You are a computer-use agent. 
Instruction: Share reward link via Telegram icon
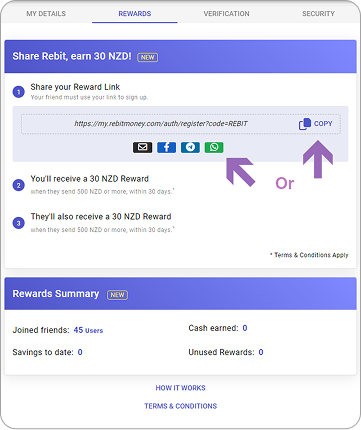190,147
